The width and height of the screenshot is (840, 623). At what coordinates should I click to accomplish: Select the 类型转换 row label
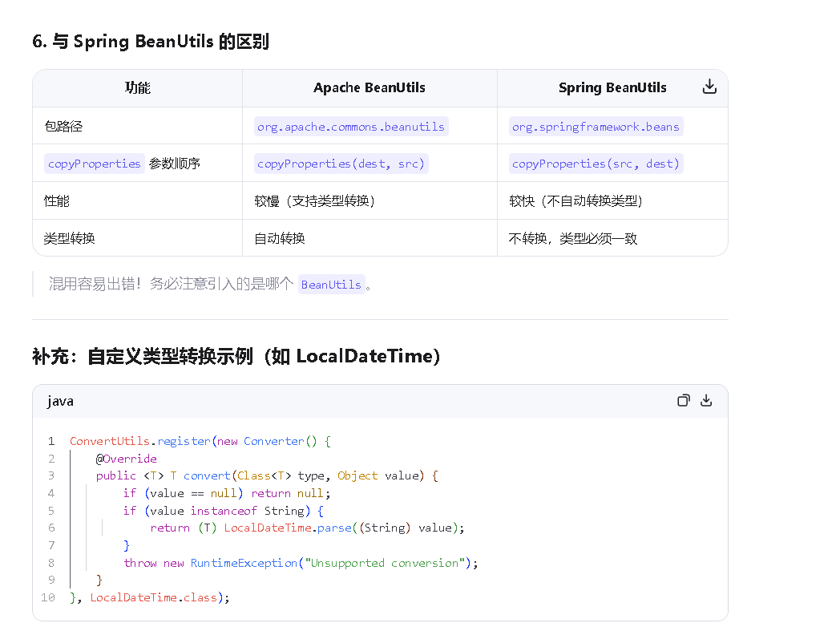click(x=70, y=238)
